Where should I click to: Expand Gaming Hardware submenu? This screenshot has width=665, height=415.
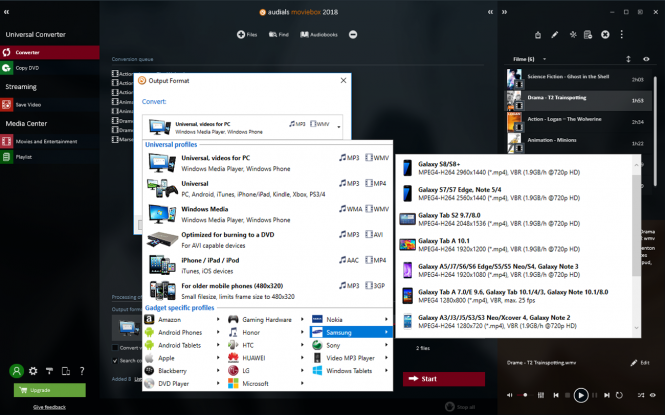pos(266,320)
